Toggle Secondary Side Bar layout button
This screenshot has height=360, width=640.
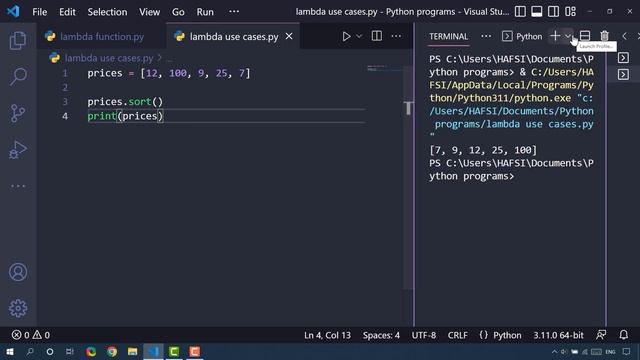coord(553,11)
